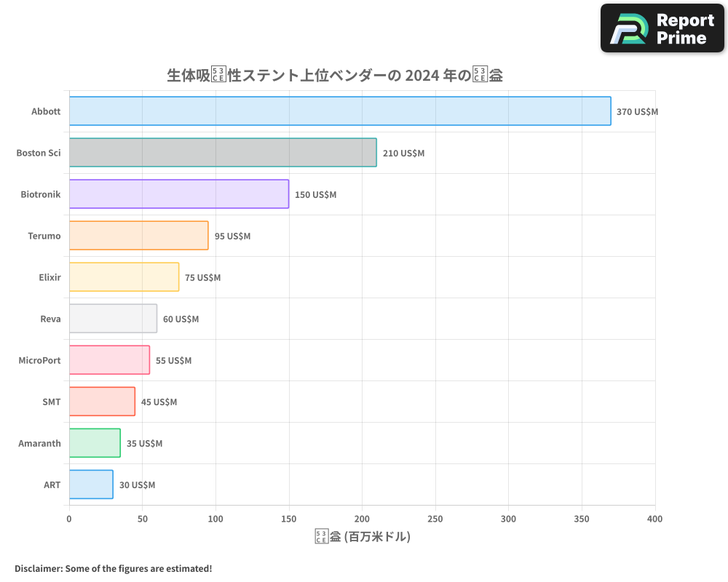Select the ART blue bar

(90, 485)
